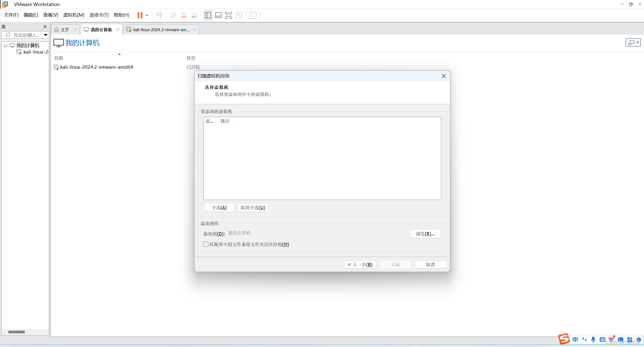Toggle the thumbnail bar view icon

(x=218, y=15)
